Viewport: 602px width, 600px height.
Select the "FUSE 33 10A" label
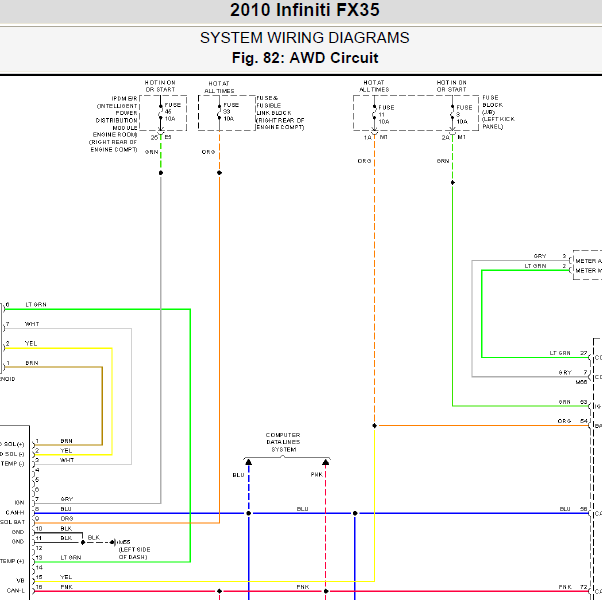(230, 112)
